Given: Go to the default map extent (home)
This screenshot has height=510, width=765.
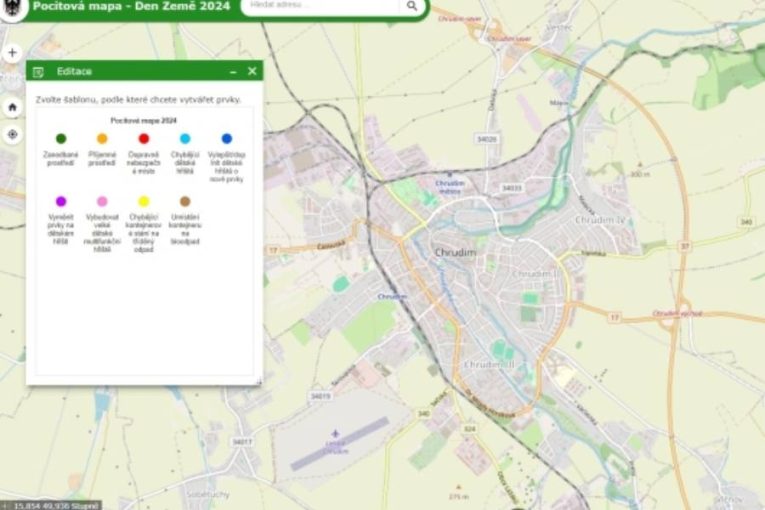Looking at the screenshot, I should (12, 107).
